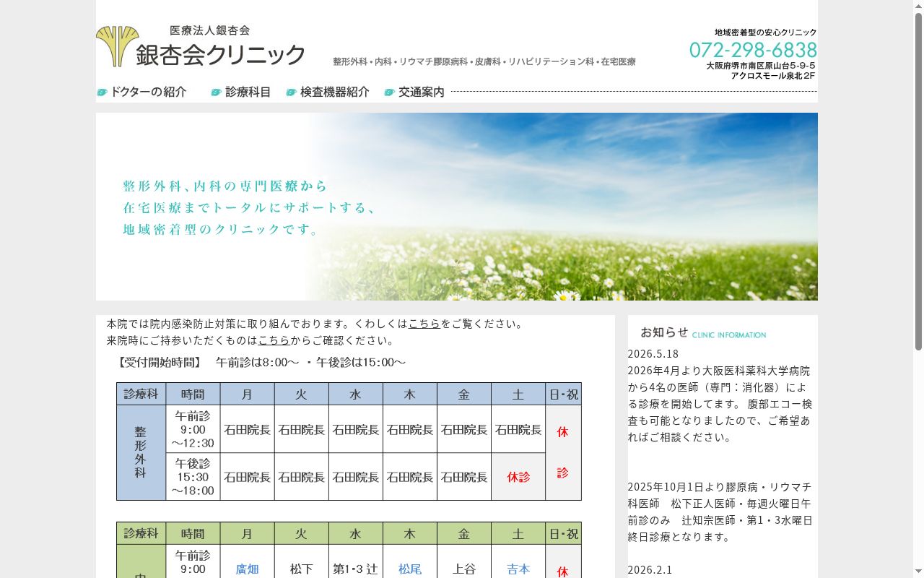Click the blue doctor name 松尾
The width and height of the screenshot is (924, 578).
pyautogui.click(x=410, y=569)
